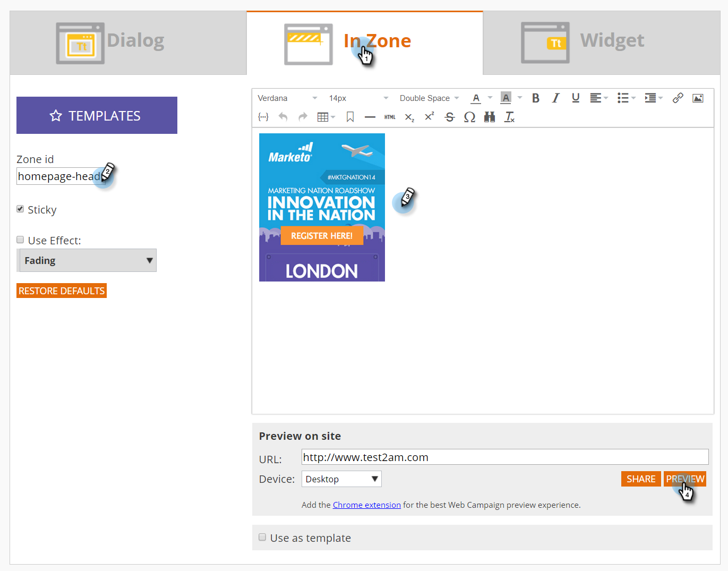728x571 pixels.
Task: Insert a special character with Omega icon
Action: (469, 117)
